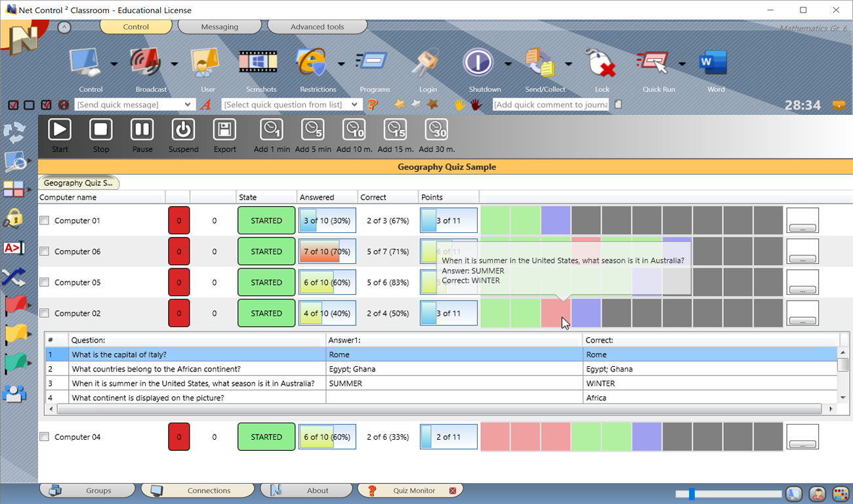Stop the quiz
853x504 pixels.
[101, 136]
